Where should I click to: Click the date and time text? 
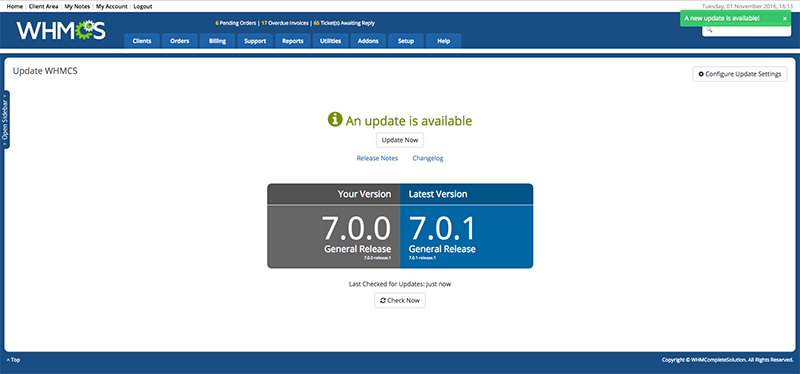(747, 7)
